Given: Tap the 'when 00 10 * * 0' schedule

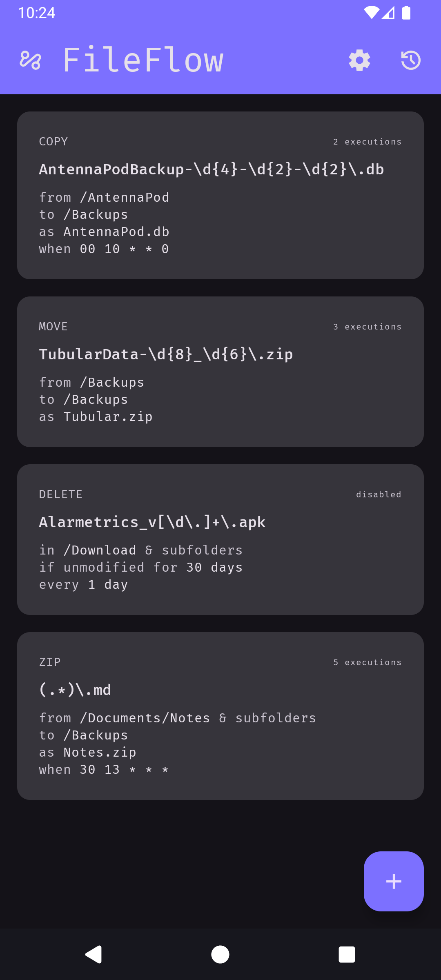Looking at the screenshot, I should point(104,249).
